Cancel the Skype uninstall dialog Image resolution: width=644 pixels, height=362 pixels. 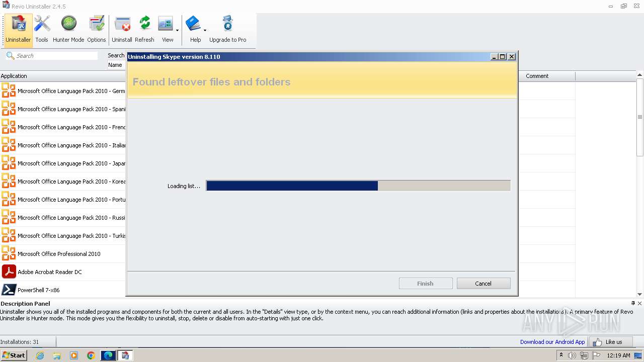[484, 284]
